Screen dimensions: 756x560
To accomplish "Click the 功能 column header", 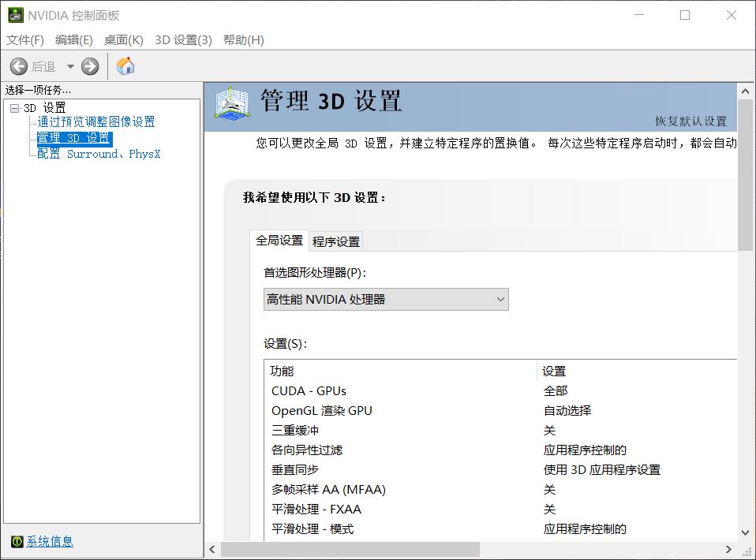I will point(400,371).
